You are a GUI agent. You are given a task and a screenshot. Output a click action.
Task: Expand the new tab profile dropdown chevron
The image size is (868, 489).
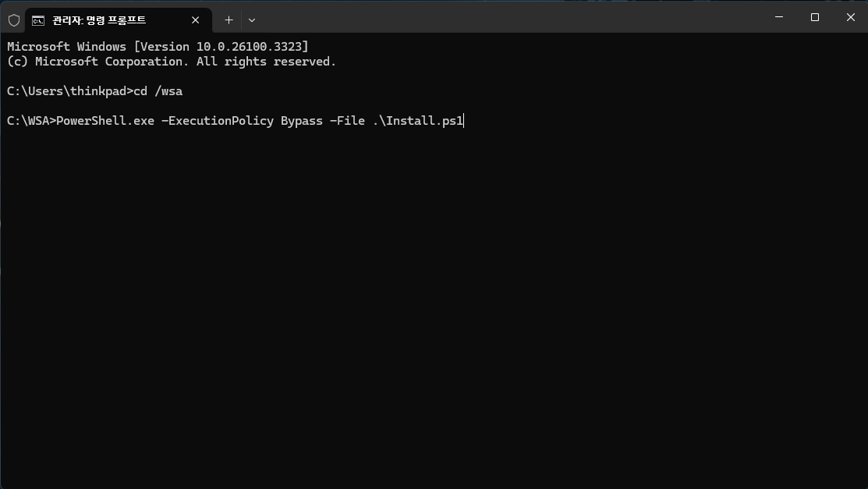[251, 20]
